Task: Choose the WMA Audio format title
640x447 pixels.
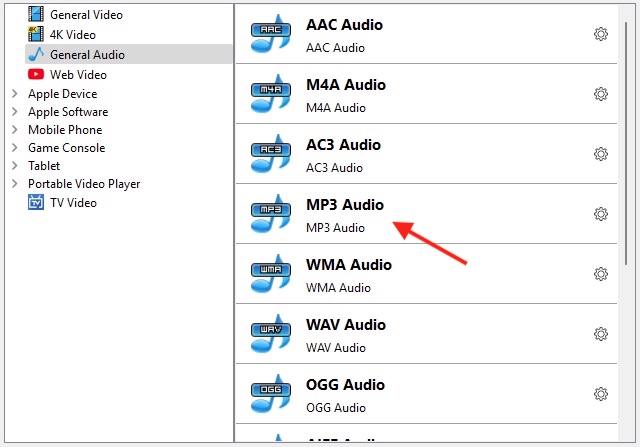Action: pyautogui.click(x=349, y=265)
